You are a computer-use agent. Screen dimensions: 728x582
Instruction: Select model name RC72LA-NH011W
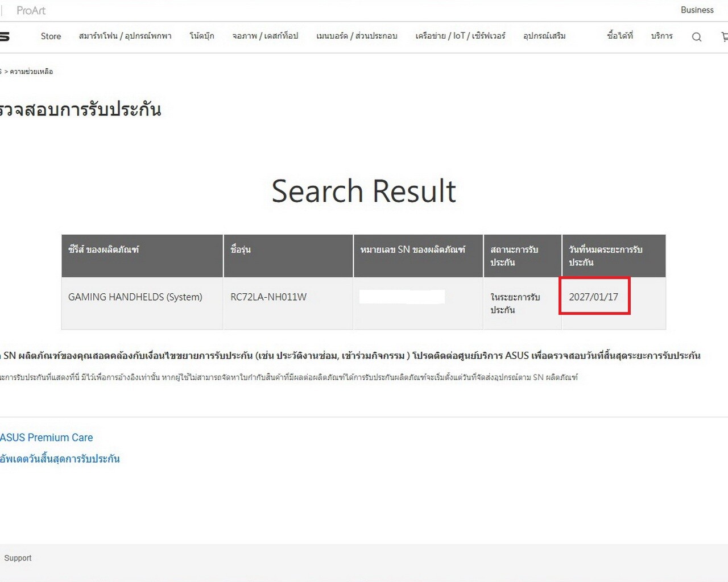click(x=268, y=297)
